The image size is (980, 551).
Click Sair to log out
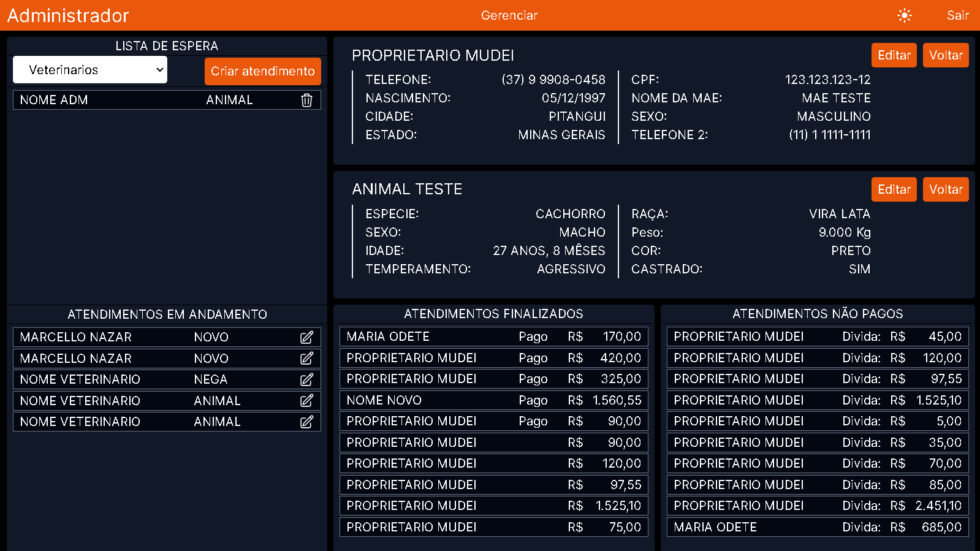(x=957, y=15)
